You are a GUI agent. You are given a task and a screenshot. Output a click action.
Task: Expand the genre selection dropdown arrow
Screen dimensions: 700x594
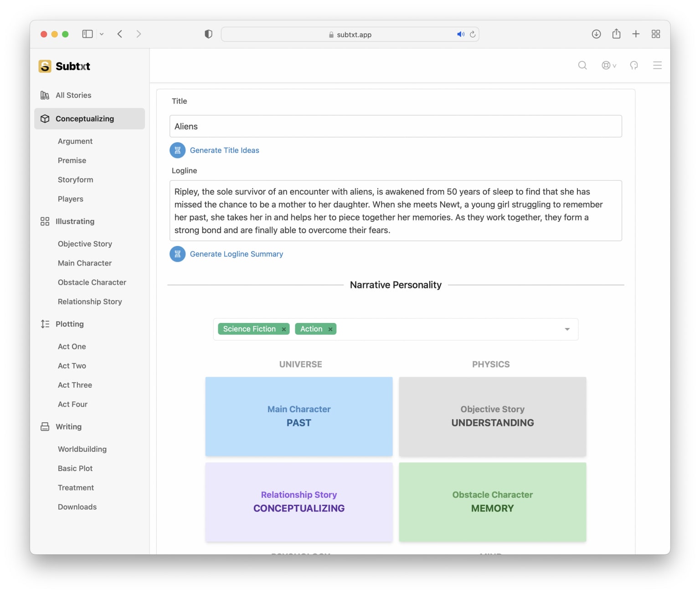(567, 329)
